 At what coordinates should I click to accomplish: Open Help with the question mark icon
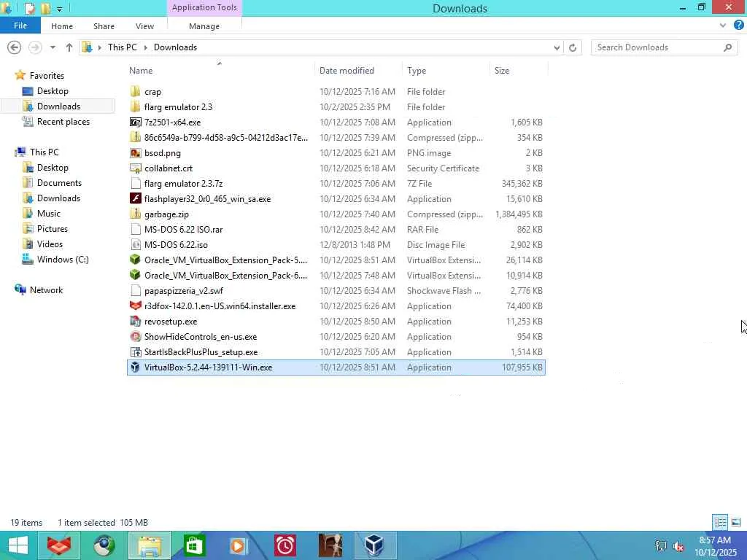[x=738, y=26]
